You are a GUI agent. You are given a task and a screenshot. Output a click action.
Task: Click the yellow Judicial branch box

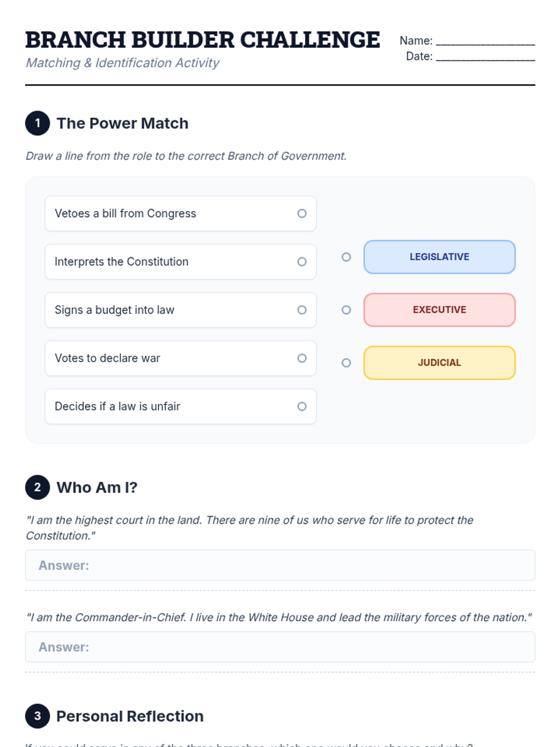point(439,363)
